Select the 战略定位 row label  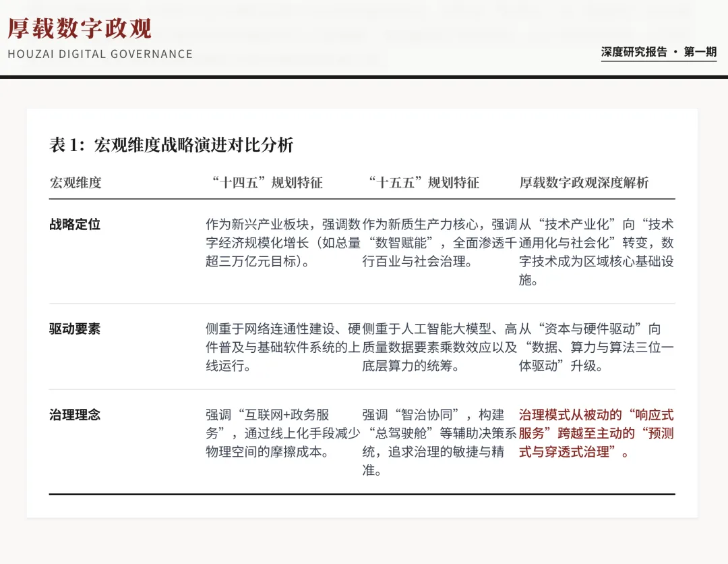coord(75,225)
